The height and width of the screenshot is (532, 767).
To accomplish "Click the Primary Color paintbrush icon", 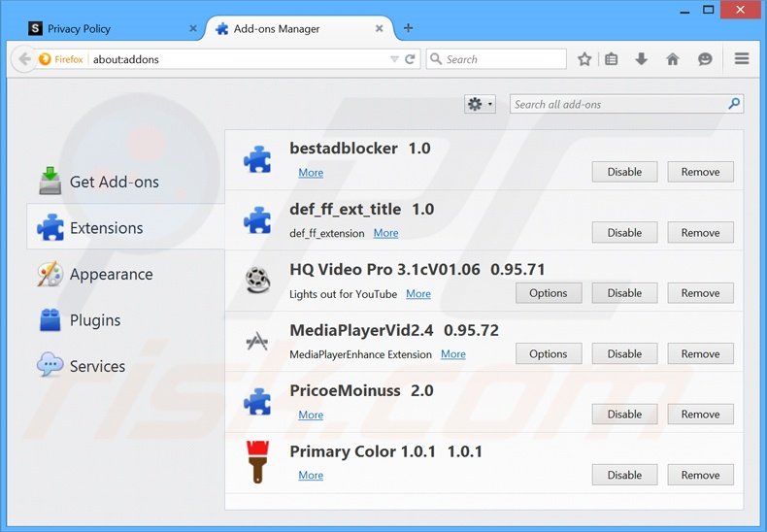I will (x=257, y=462).
